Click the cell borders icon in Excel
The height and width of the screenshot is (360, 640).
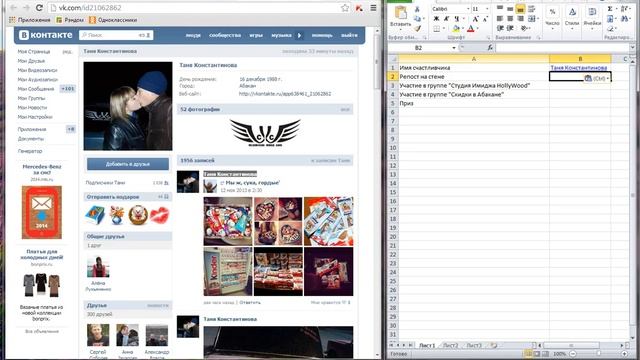point(436,29)
